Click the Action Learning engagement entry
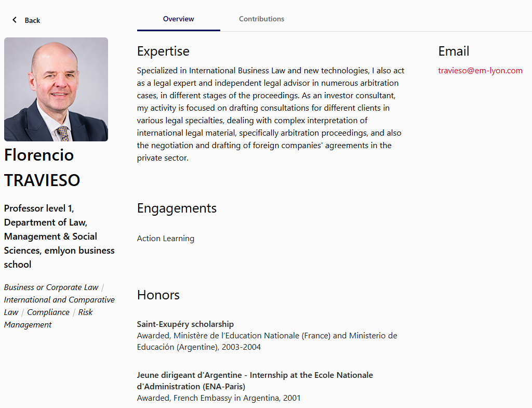This screenshot has height=408, width=532. [x=166, y=239]
